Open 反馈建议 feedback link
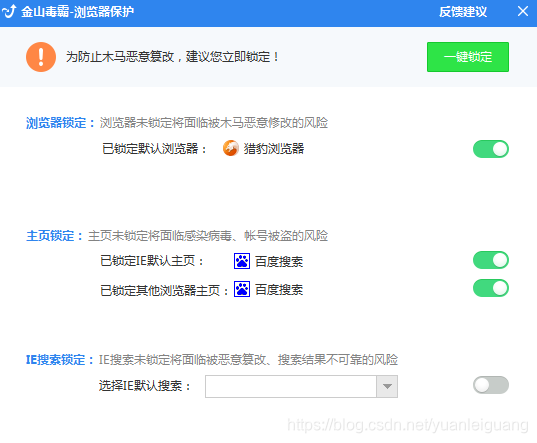Image resolution: width=537 pixels, height=443 pixels. tap(463, 12)
